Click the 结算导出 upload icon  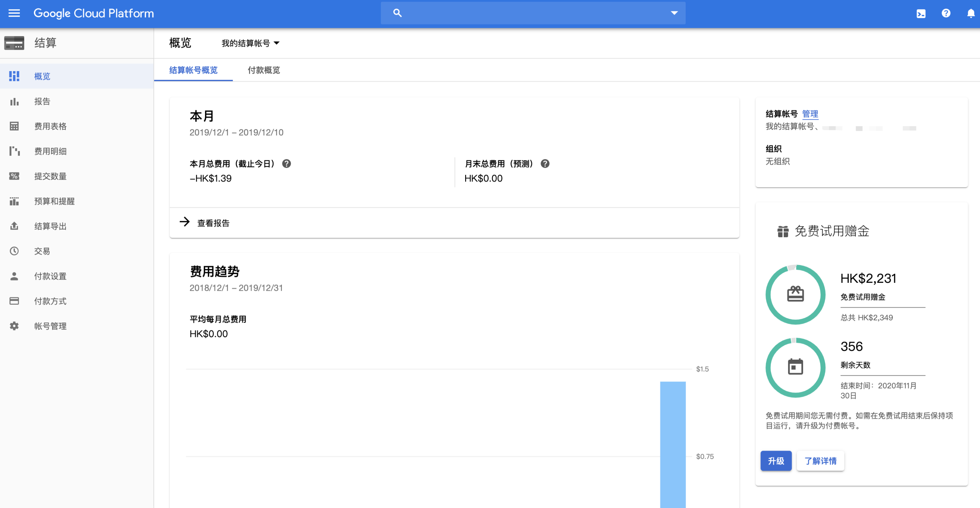tap(14, 226)
